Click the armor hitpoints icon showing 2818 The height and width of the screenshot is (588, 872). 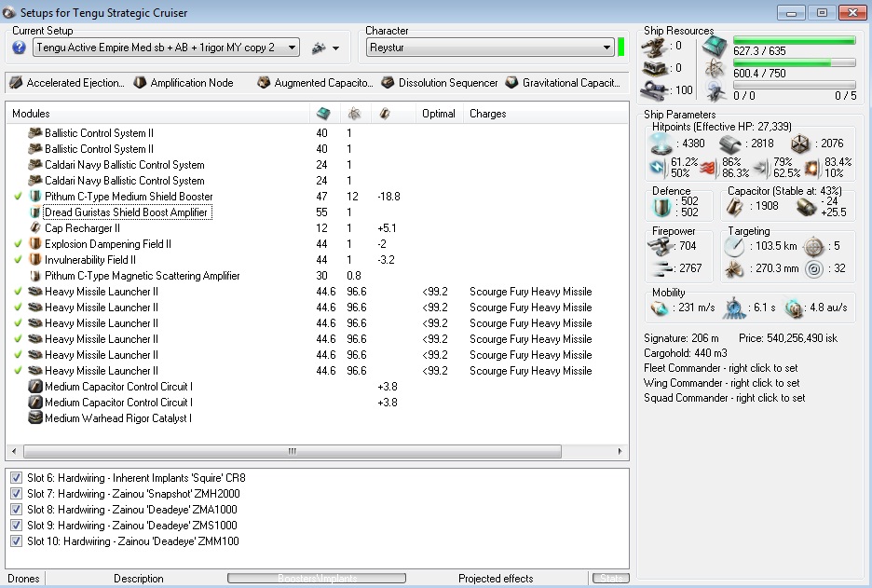730,144
